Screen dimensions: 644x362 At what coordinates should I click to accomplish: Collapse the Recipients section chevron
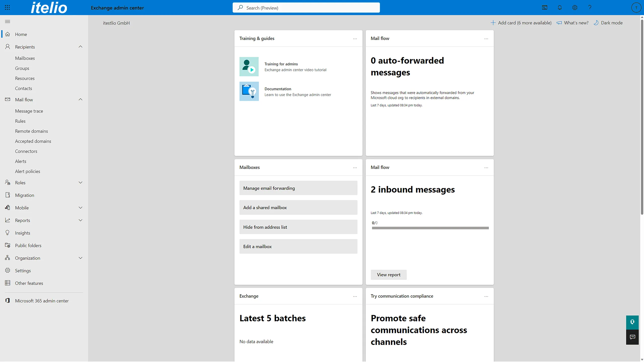pyautogui.click(x=80, y=47)
